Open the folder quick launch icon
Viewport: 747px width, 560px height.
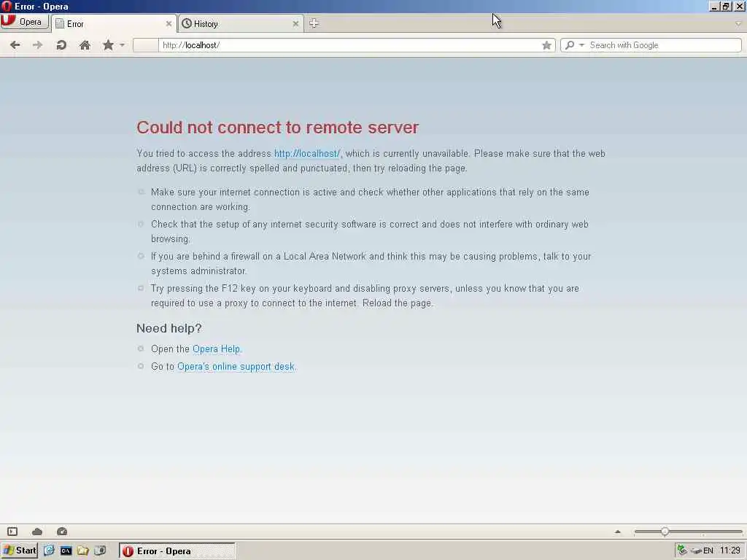83,551
